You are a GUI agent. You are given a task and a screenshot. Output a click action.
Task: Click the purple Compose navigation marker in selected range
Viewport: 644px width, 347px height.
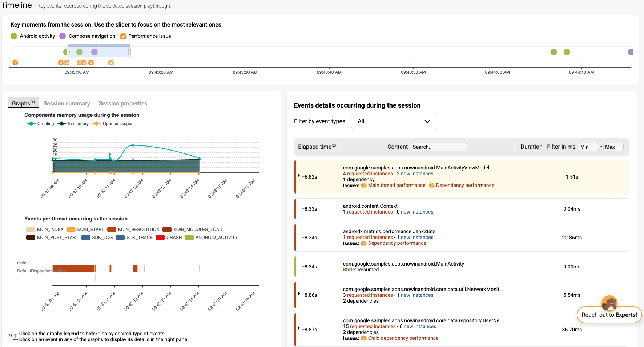point(94,52)
